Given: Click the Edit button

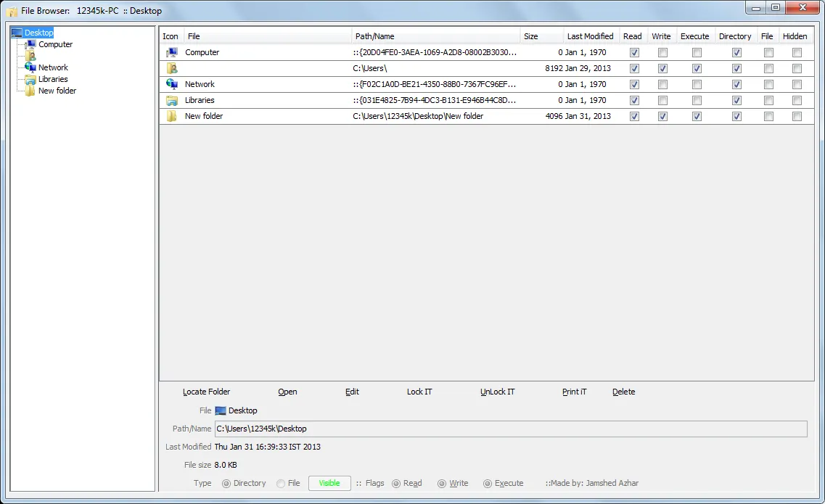Looking at the screenshot, I should pyautogui.click(x=352, y=392).
